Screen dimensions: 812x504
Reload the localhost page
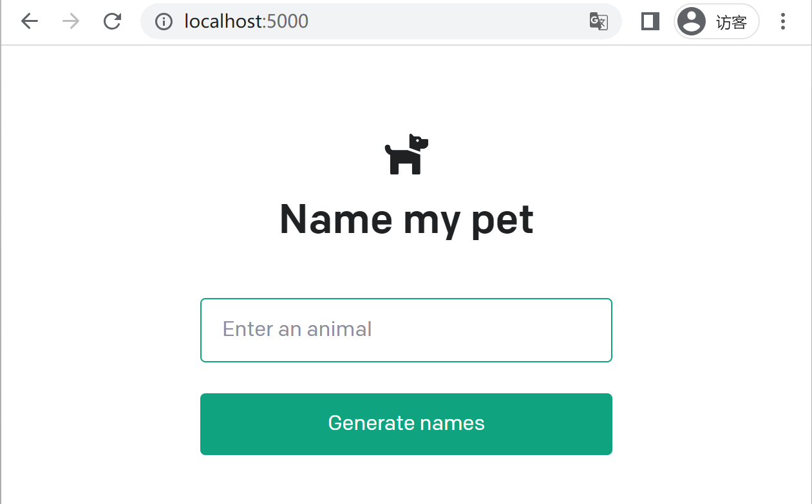point(113,21)
